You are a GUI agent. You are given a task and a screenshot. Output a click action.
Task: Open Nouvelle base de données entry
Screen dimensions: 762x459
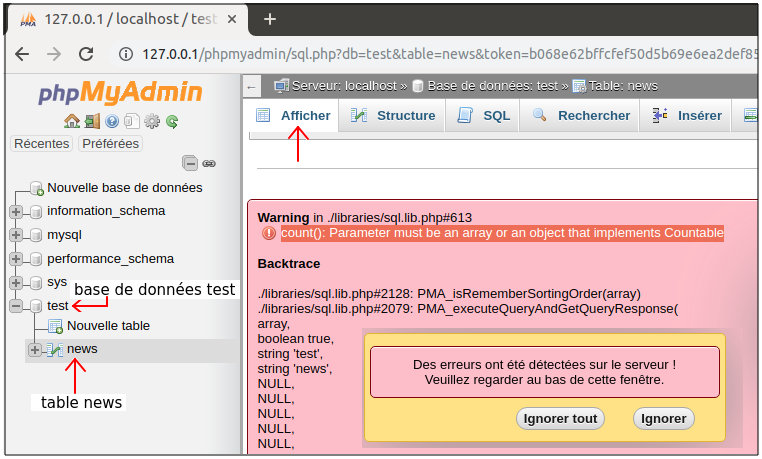125,188
